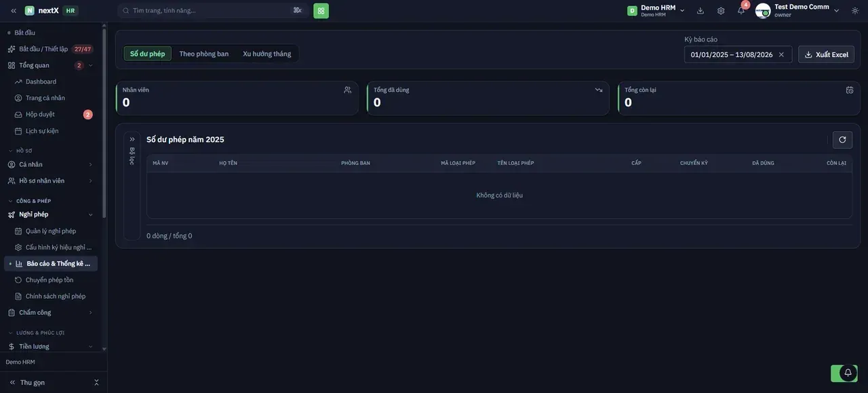This screenshot has width=868, height=393.
Task: Open the Tiền lương menu
Action: pos(51,347)
